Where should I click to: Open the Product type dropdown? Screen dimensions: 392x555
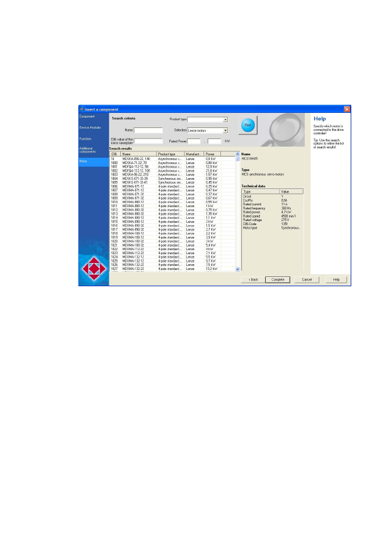pos(225,120)
